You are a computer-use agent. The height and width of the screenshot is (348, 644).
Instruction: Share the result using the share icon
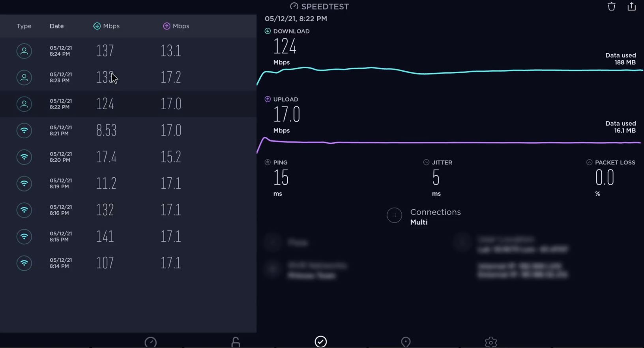631,6
